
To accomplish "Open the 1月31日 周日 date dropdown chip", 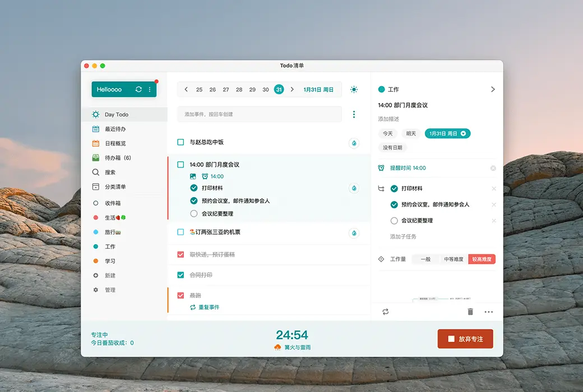I will pos(448,133).
